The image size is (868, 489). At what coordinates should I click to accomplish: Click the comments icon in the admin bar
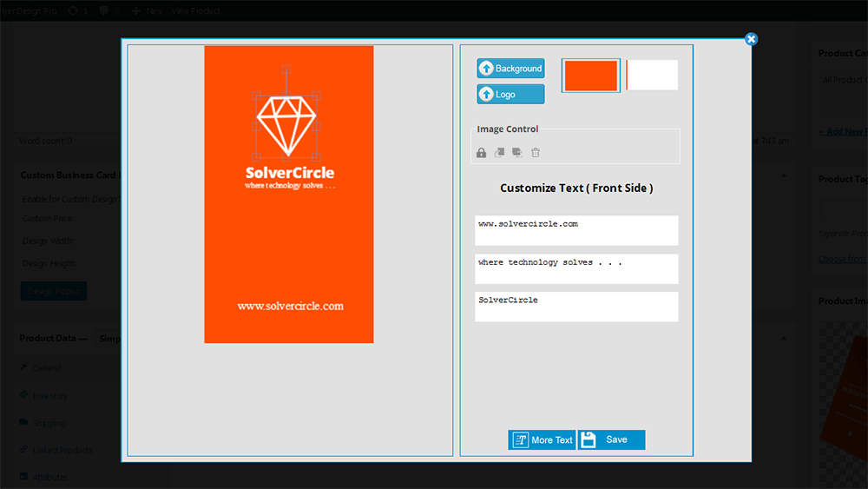pyautogui.click(x=103, y=10)
